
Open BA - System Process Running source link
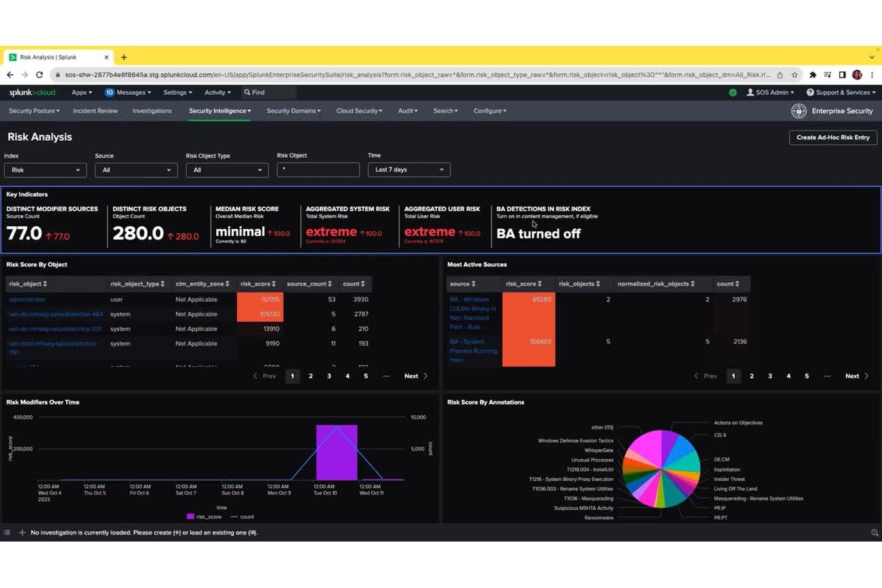tap(474, 351)
